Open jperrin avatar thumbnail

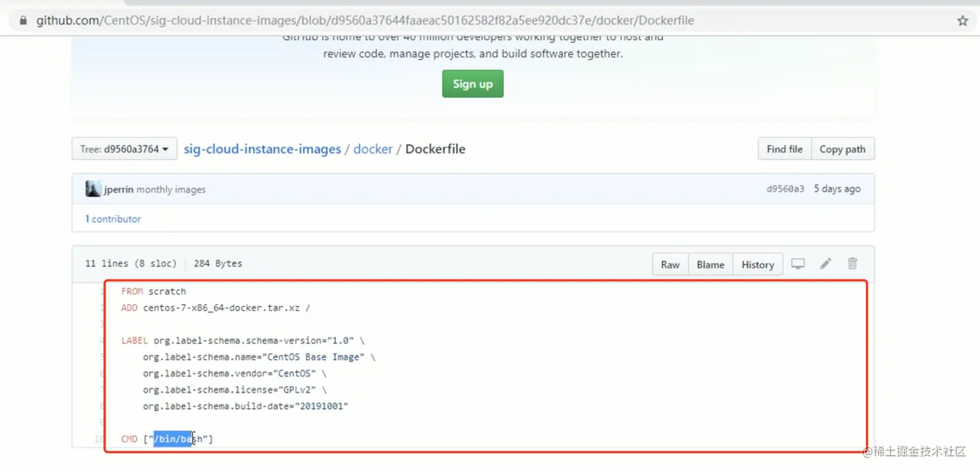click(93, 189)
